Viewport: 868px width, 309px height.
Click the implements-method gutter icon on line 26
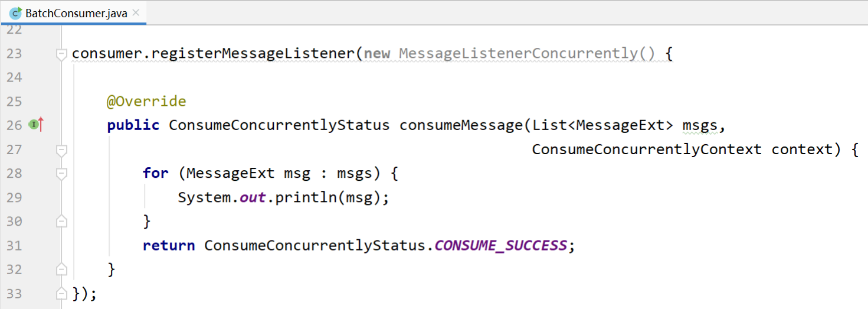click(35, 125)
